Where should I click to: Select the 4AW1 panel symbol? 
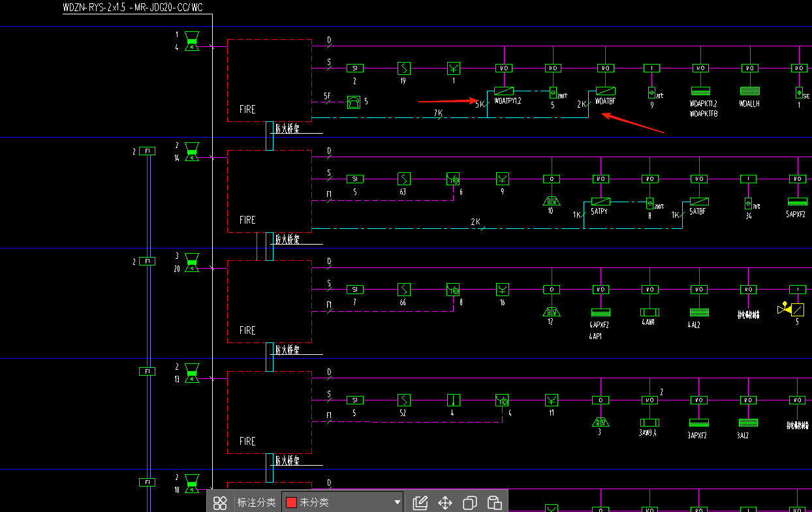(650, 312)
